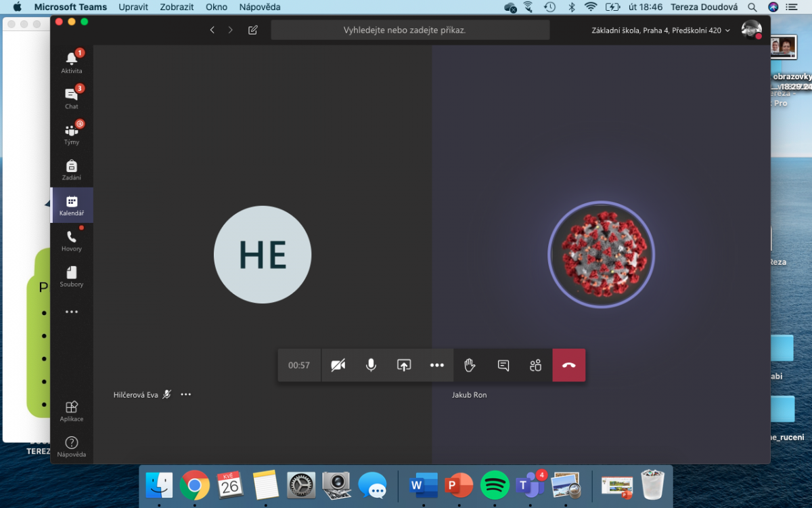Start a new chat with compose icon

(253, 30)
